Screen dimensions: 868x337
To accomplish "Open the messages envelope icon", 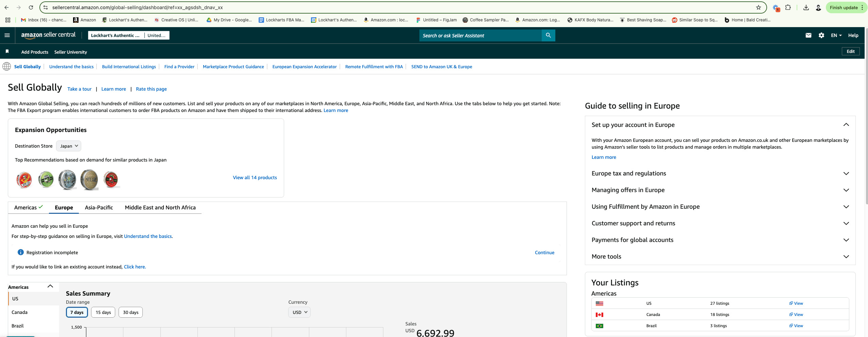I will click(x=809, y=35).
